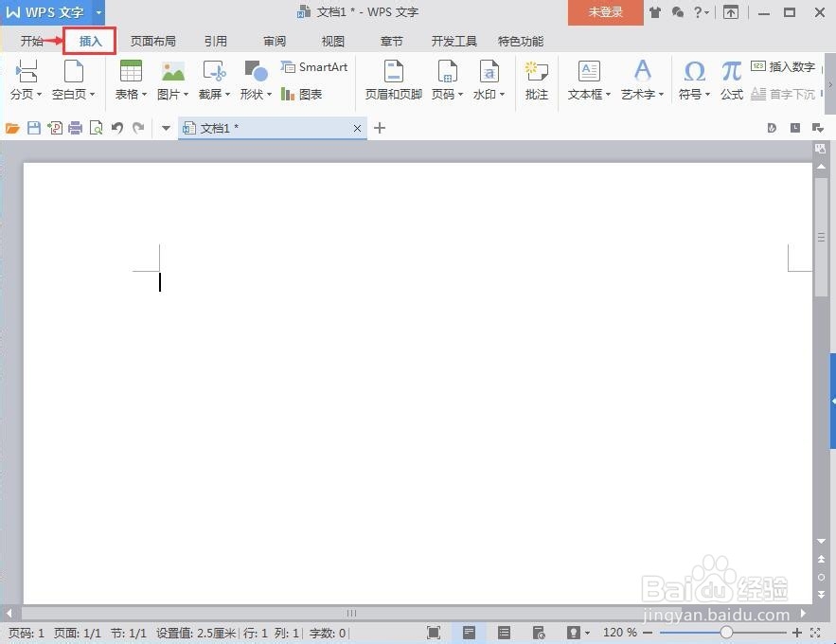Insert a chart (图表)
Screen dimensions: 836x644
pyautogui.click(x=301, y=95)
